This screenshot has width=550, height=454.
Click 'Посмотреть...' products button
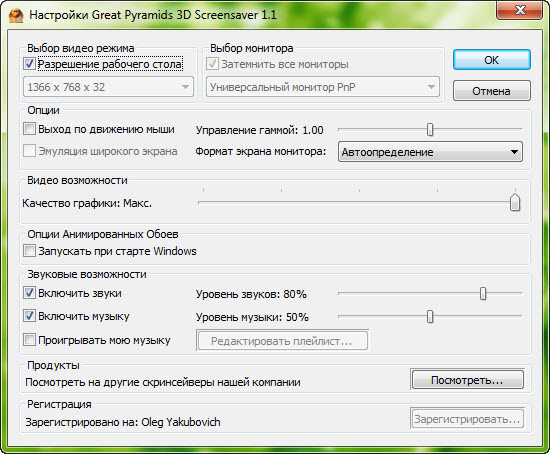(467, 380)
